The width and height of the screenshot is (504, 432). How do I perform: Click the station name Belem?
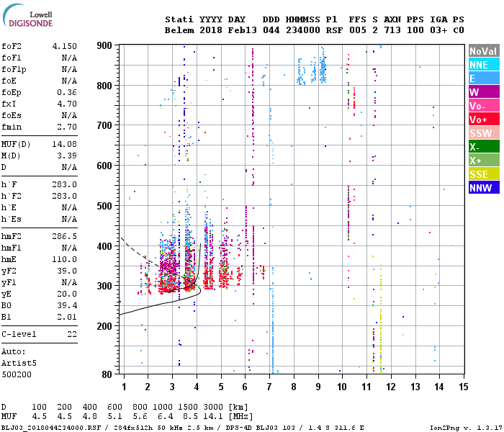[179, 30]
